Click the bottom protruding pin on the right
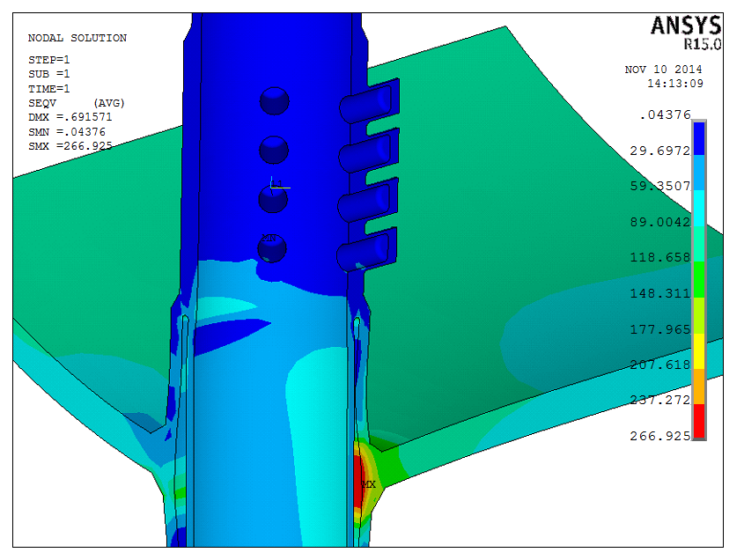The height and width of the screenshot is (560, 744). [367, 250]
